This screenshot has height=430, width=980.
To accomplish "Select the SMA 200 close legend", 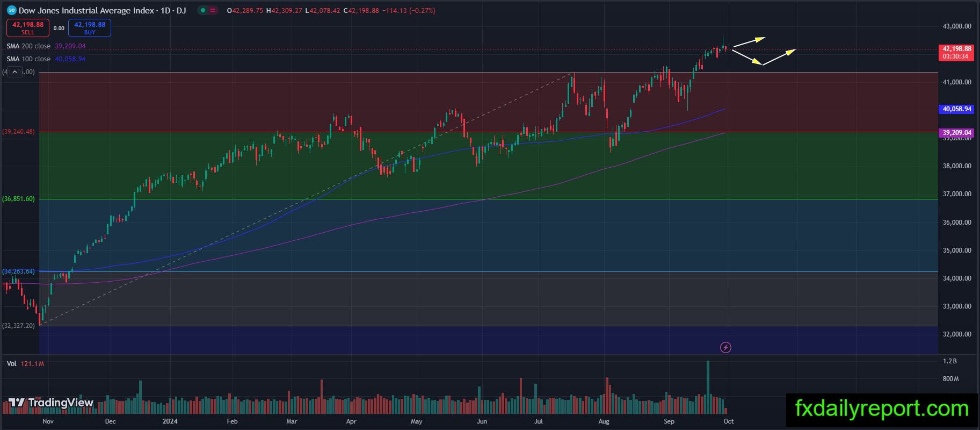I will point(28,46).
